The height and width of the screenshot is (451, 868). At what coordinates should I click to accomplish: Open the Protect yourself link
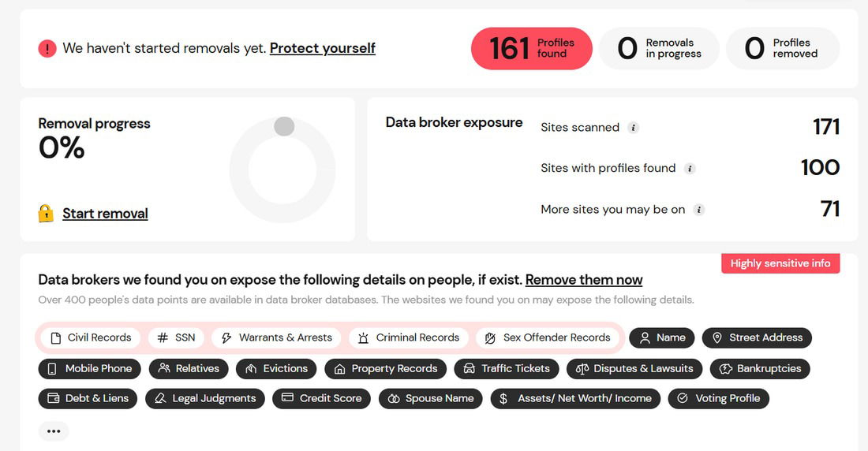[x=322, y=48]
